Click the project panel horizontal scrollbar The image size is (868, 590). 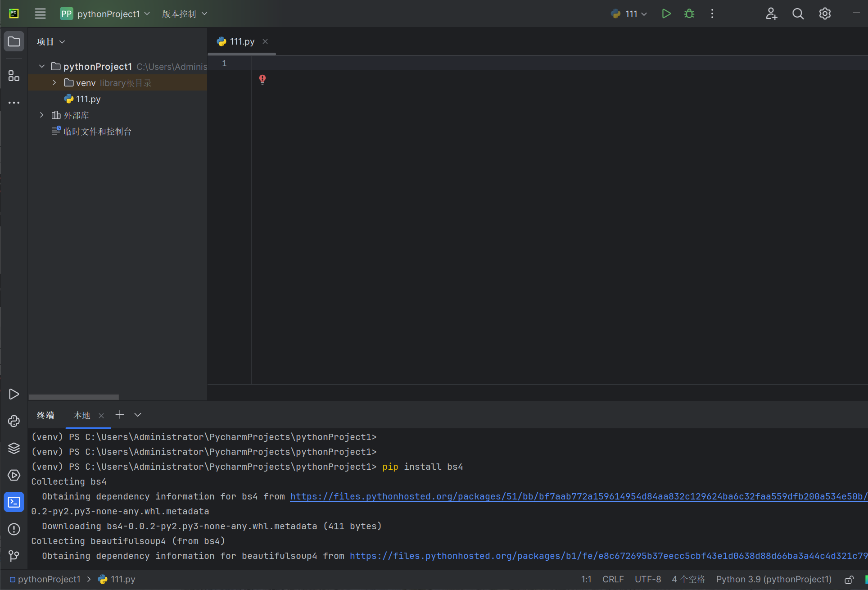tap(74, 397)
